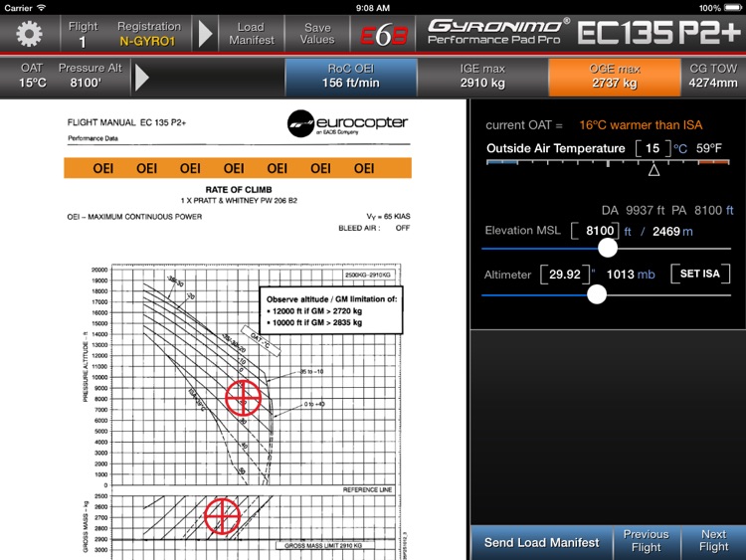
Task: Tap the Gyronimo Performance Pad Pro logo
Action: pos(498,33)
